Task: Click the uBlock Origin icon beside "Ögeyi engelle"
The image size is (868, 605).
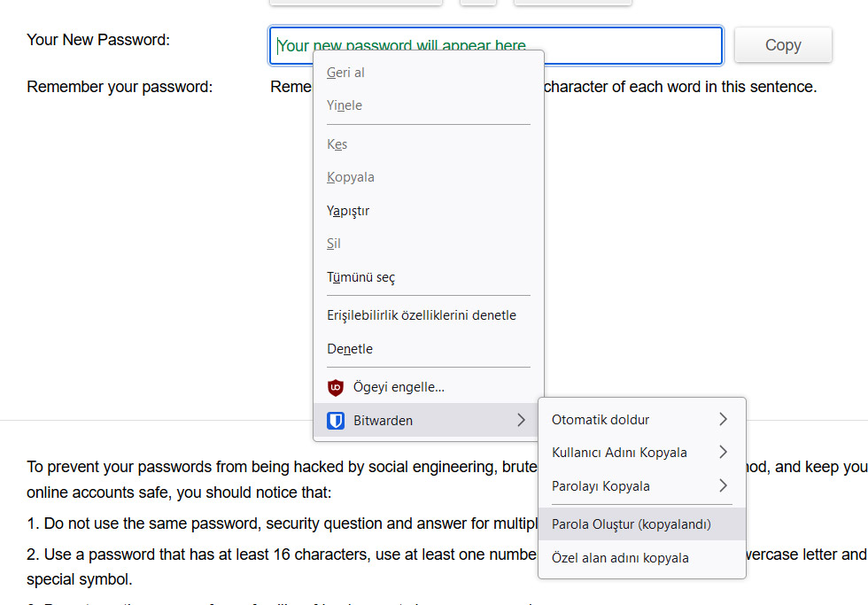Action: click(x=335, y=387)
